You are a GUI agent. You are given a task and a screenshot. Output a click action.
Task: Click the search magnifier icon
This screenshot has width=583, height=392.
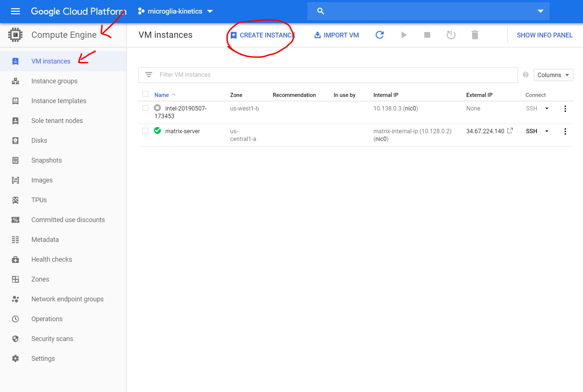[x=321, y=11]
